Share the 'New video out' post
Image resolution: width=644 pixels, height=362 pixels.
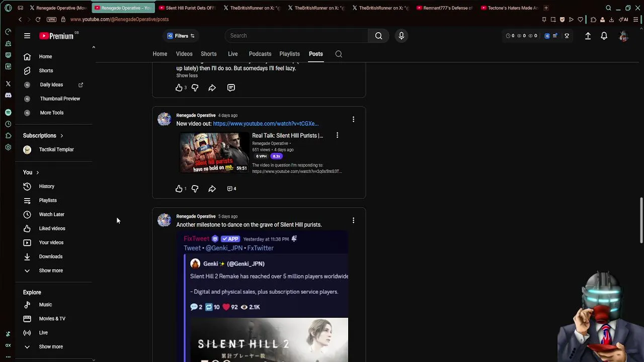point(212,189)
